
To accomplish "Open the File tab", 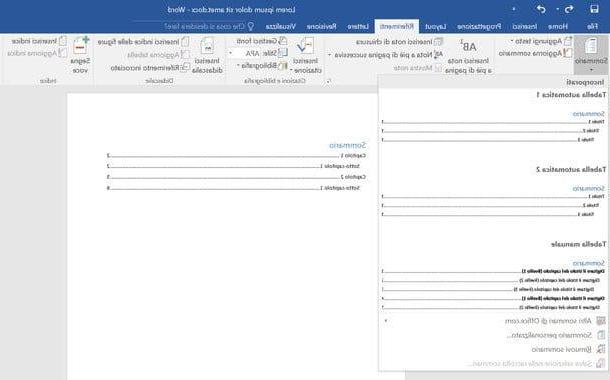I will (x=592, y=26).
